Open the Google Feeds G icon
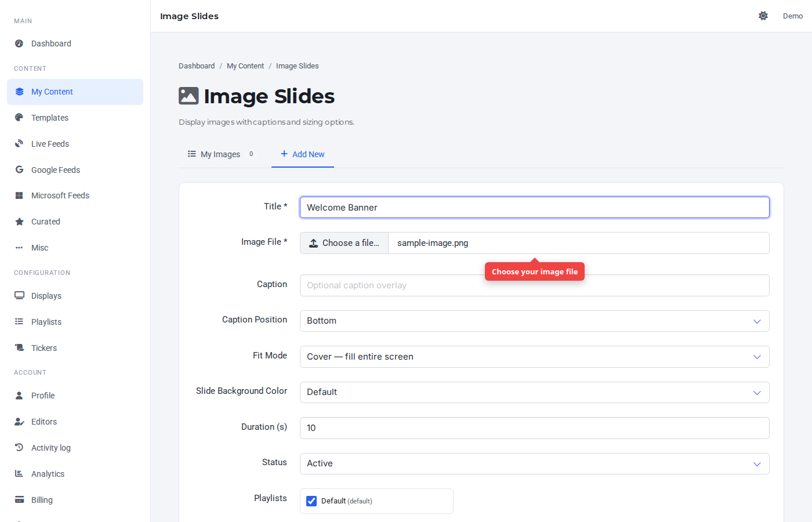Screen dimensions: 812x522 coord(19,170)
